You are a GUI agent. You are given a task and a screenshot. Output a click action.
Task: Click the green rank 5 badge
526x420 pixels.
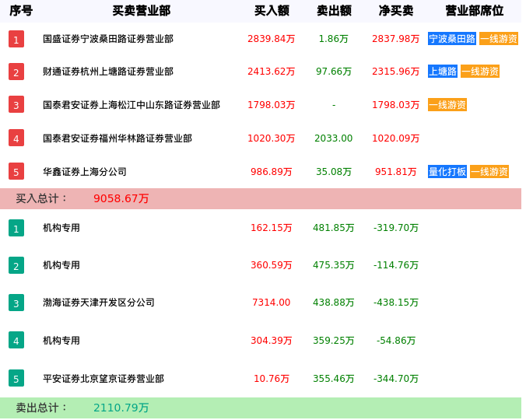16,380
